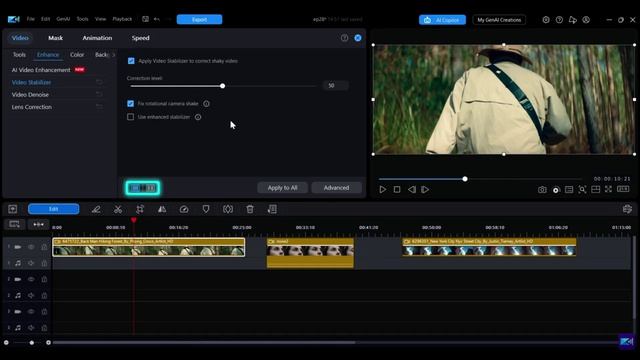Lock audio track 3
The height and width of the screenshot is (360, 640).
[44, 328]
